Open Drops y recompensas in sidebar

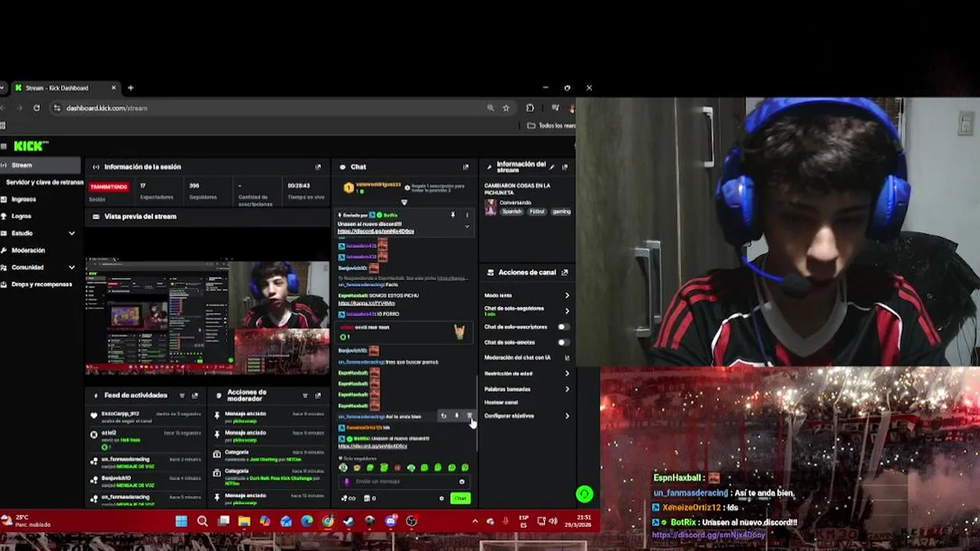click(x=40, y=284)
